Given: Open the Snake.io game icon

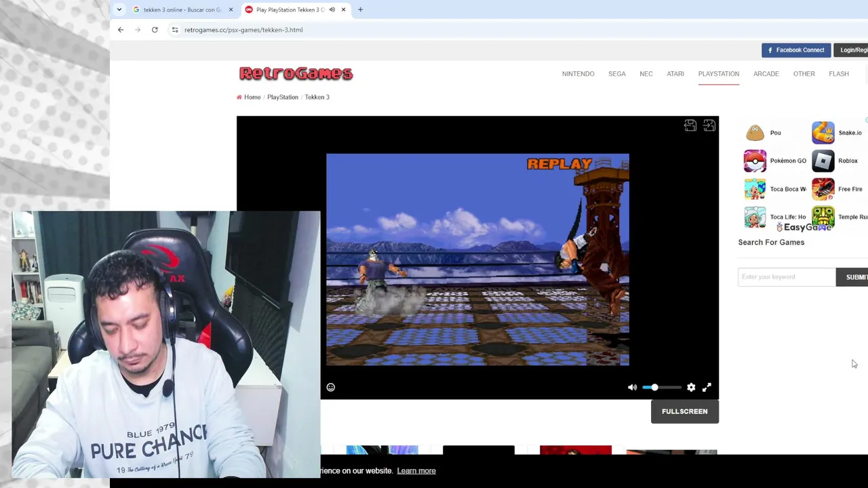Looking at the screenshot, I should pos(823,133).
